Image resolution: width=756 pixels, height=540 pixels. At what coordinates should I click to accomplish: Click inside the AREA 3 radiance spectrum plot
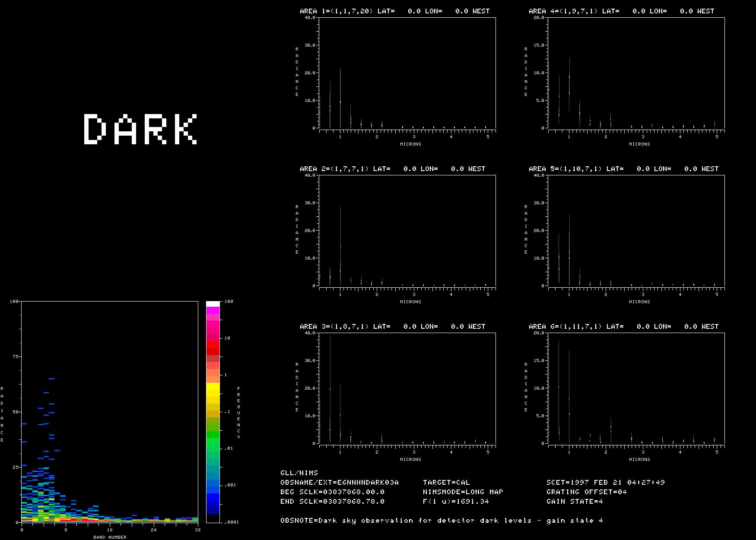pyautogui.click(x=407, y=388)
